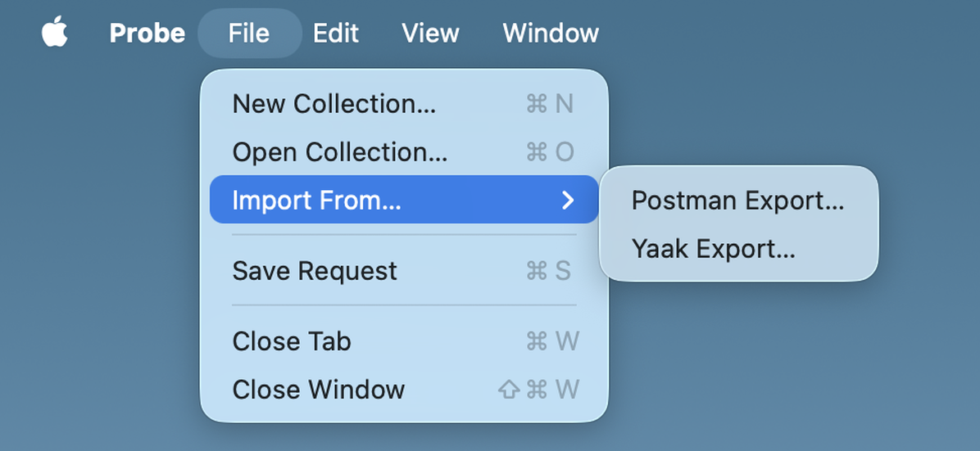Select the Close Tab menu item
This screenshot has height=451, width=980.
point(404,341)
